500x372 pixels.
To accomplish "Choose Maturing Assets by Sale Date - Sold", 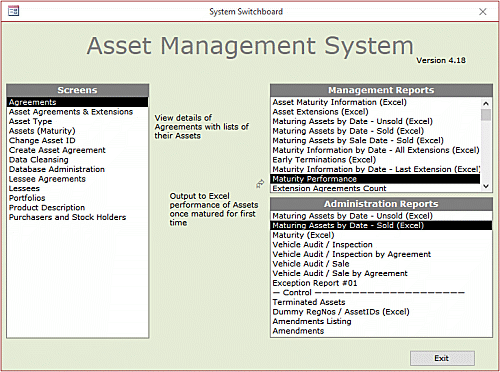I will (376, 141).
